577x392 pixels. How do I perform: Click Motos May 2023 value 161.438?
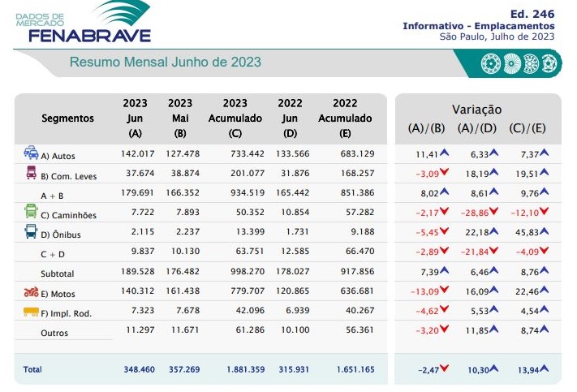(183, 291)
